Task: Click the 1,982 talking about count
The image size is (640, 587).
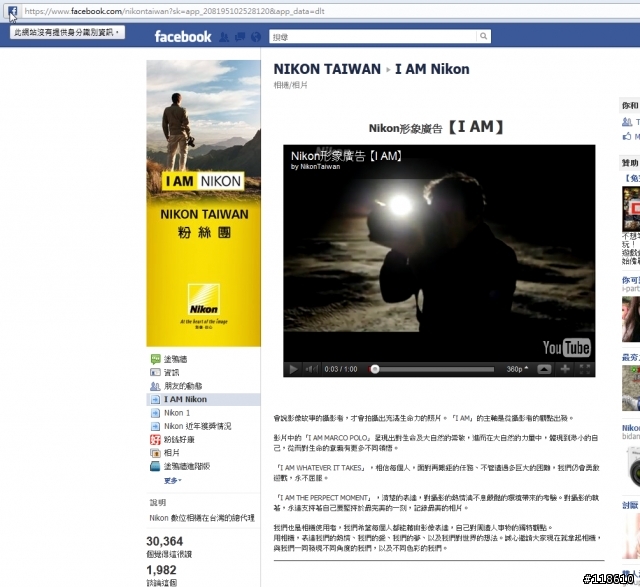Action: pyautogui.click(x=161, y=570)
